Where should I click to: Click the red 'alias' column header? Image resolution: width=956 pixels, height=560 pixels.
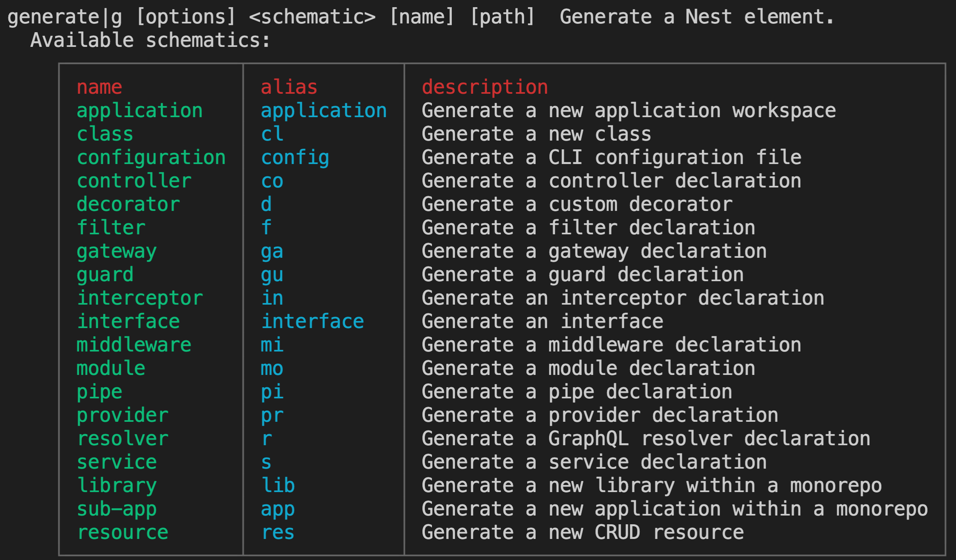pos(289,87)
